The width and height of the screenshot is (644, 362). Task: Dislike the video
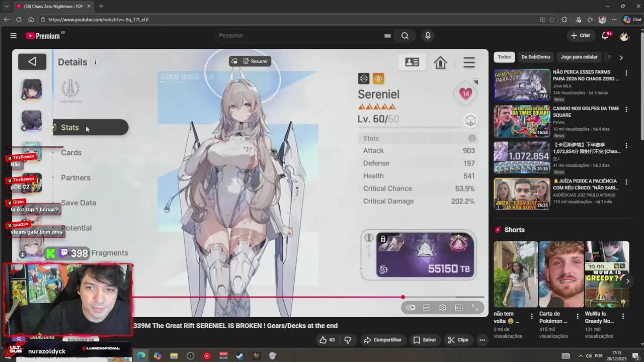[x=348, y=340]
